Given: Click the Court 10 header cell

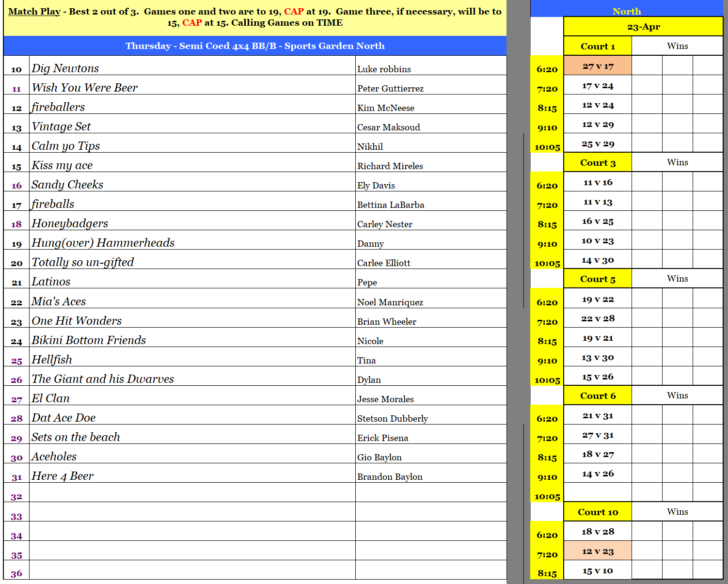Looking at the screenshot, I should pos(597,512).
